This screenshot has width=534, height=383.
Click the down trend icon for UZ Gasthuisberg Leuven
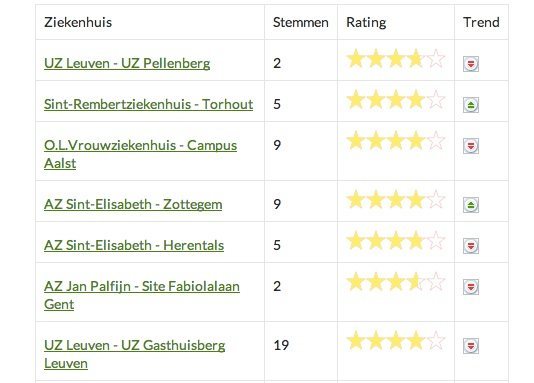point(471,346)
